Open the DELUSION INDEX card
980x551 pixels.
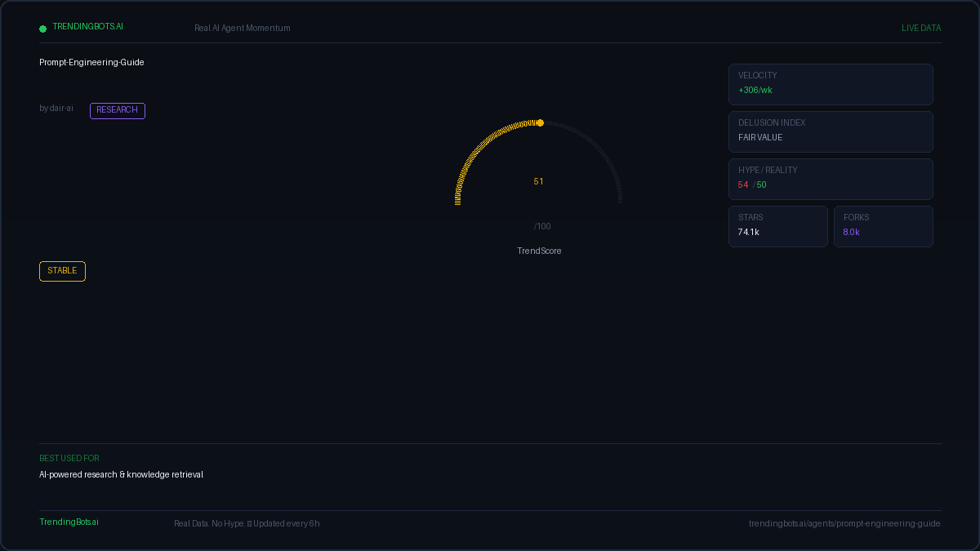(831, 131)
